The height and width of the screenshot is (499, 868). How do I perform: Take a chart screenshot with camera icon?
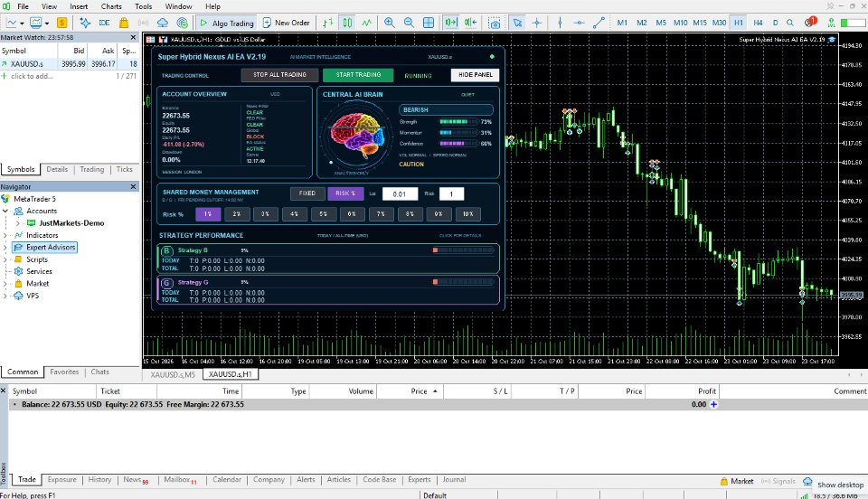[495, 23]
